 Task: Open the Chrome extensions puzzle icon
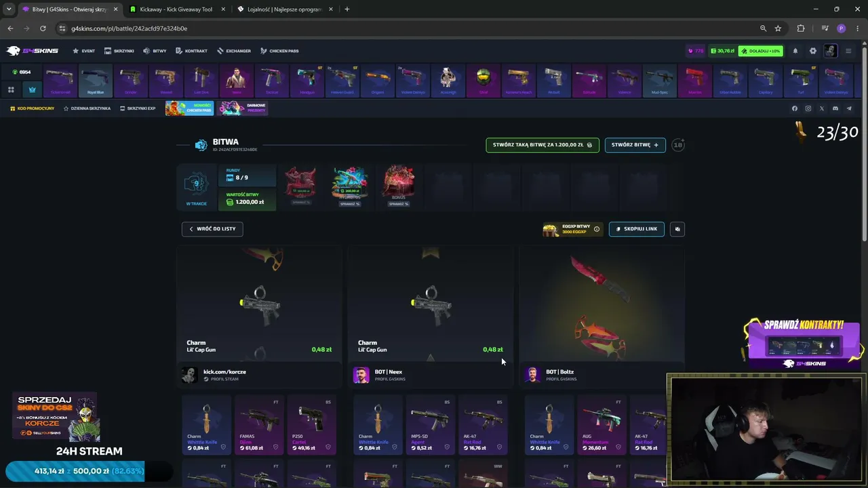(801, 28)
